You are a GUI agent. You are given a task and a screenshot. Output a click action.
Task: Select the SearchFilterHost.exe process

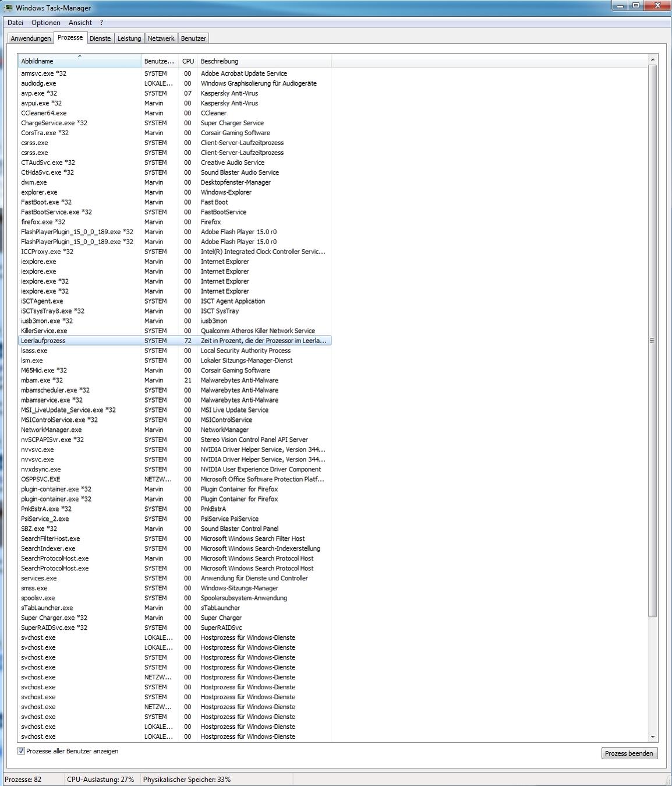click(175, 539)
